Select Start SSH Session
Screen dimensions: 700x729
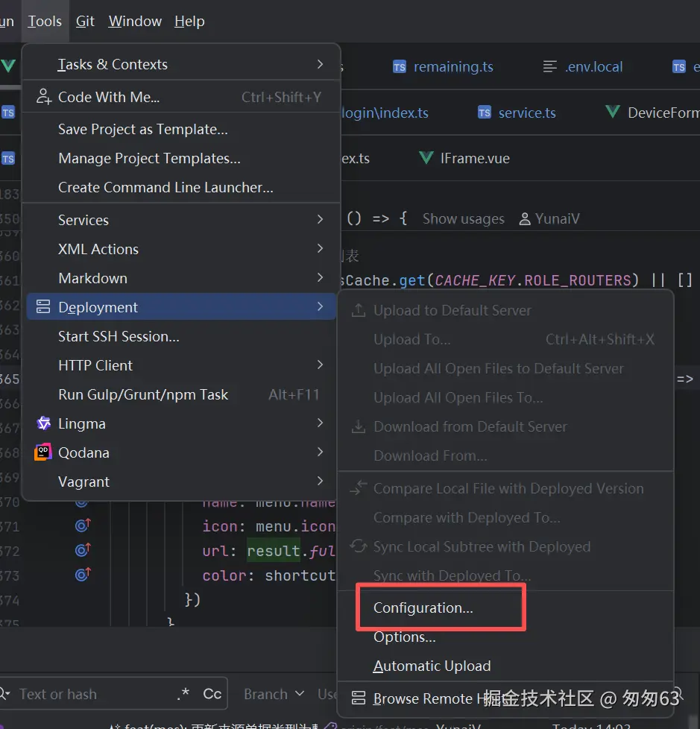click(181, 336)
